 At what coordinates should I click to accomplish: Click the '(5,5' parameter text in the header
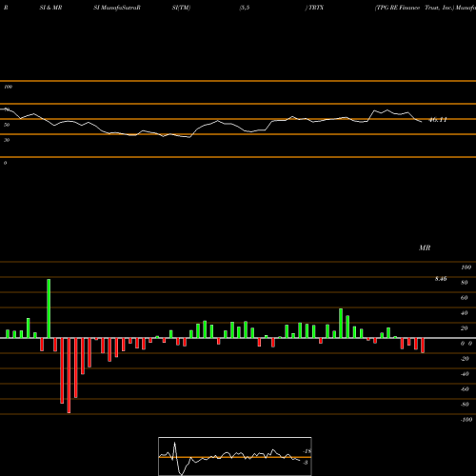pyautogui.click(x=245, y=8)
